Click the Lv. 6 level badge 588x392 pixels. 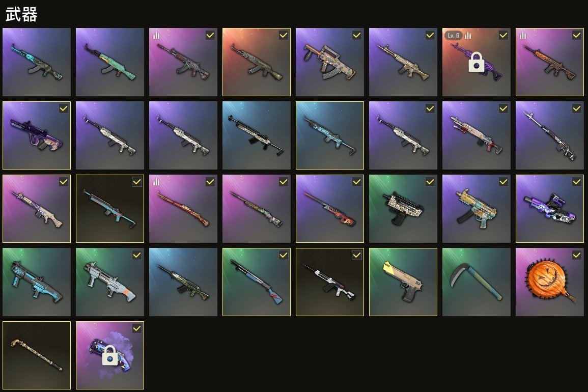(x=454, y=35)
